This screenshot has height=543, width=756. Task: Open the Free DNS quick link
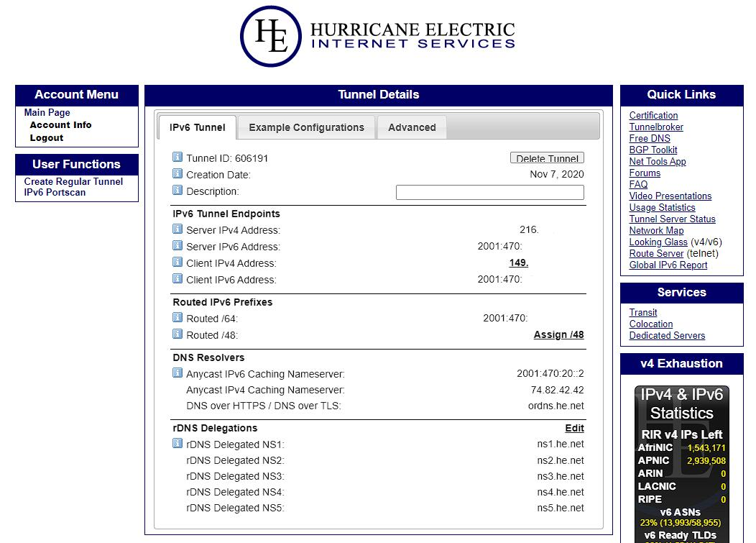pyautogui.click(x=650, y=139)
